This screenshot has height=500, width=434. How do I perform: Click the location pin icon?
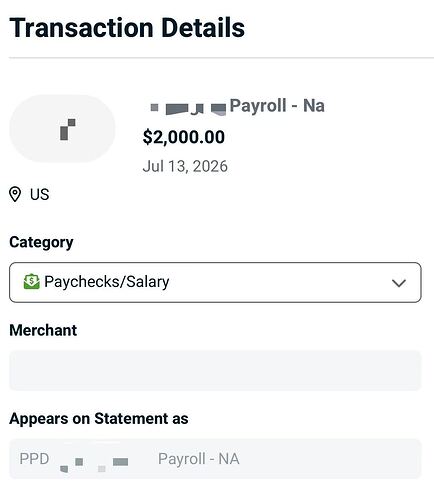[x=15, y=194]
